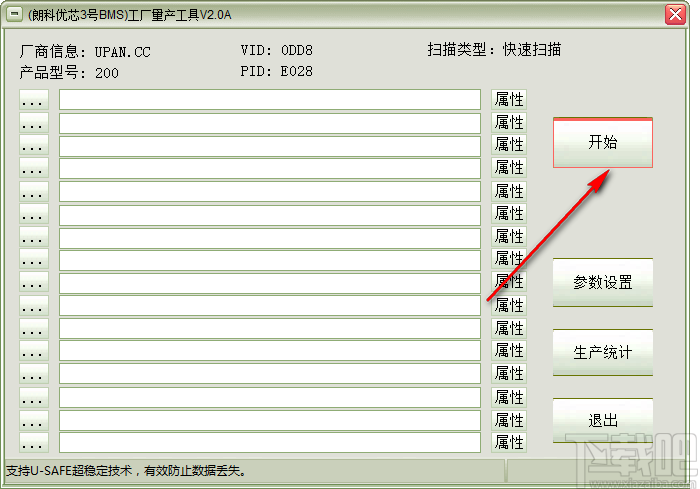Select the fifth row's device text field
Image resolution: width=700 pixels, height=489 pixels.
(x=270, y=192)
